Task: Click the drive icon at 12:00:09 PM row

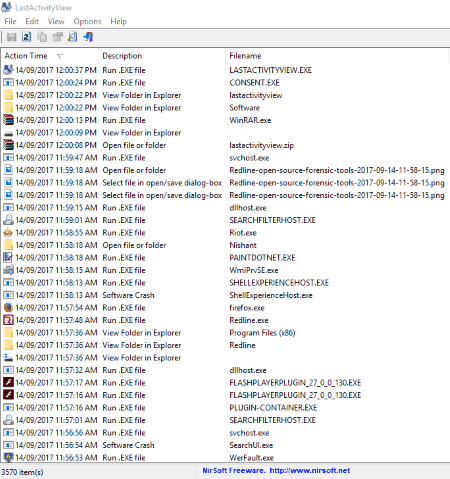Action: pyautogui.click(x=8, y=133)
